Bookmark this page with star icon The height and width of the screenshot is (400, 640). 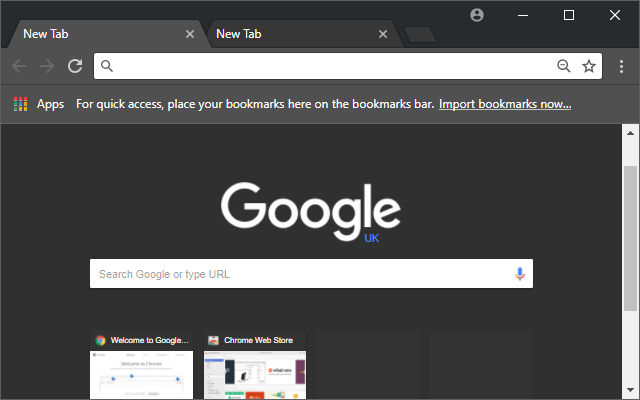tap(589, 66)
